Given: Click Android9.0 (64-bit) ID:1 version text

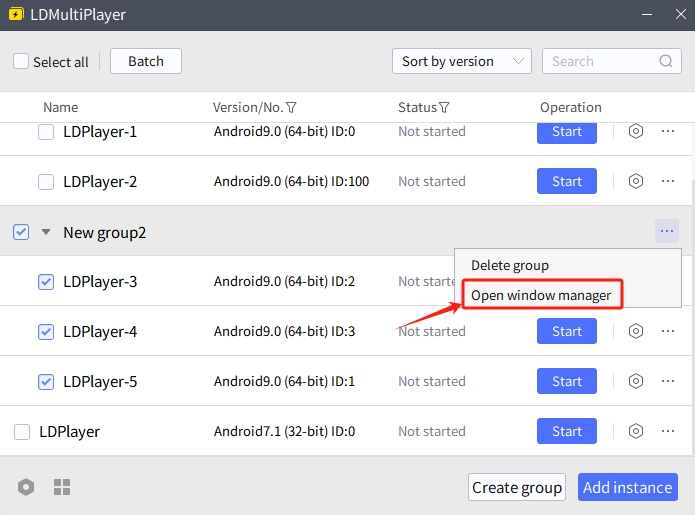Looking at the screenshot, I should (x=284, y=381).
